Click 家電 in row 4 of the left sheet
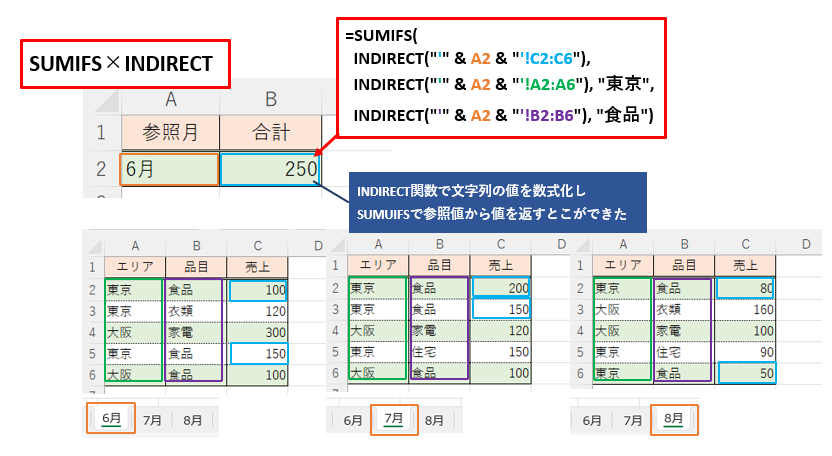This screenshot has width=832, height=456. point(194,332)
